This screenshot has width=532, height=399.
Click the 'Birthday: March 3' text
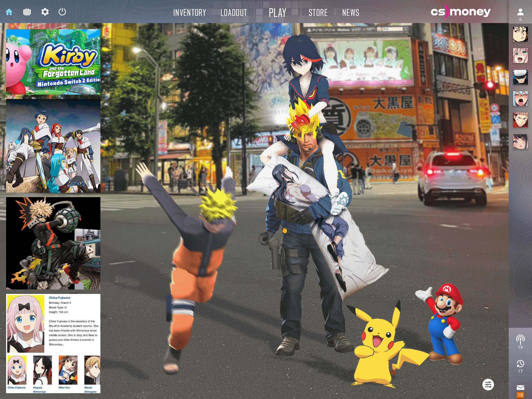click(x=60, y=303)
